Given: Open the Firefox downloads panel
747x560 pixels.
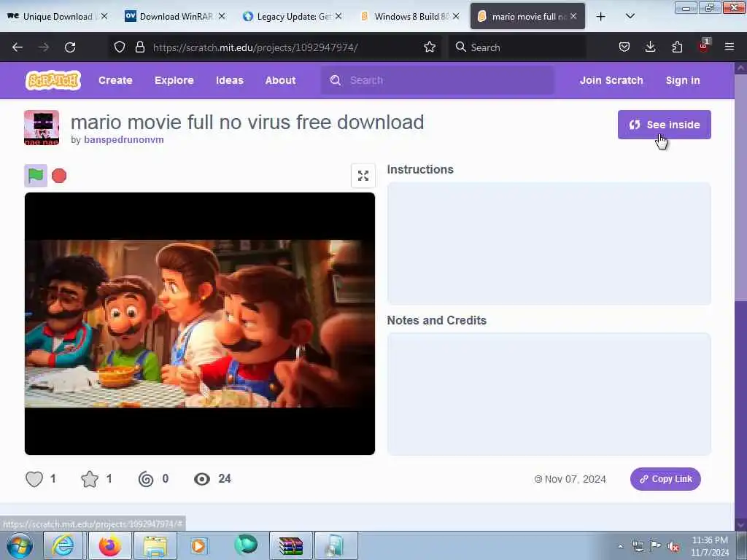Looking at the screenshot, I should click(x=650, y=47).
